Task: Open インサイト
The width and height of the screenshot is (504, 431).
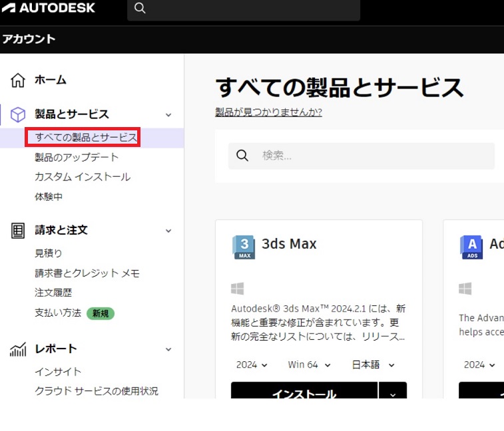Action: 58,372
